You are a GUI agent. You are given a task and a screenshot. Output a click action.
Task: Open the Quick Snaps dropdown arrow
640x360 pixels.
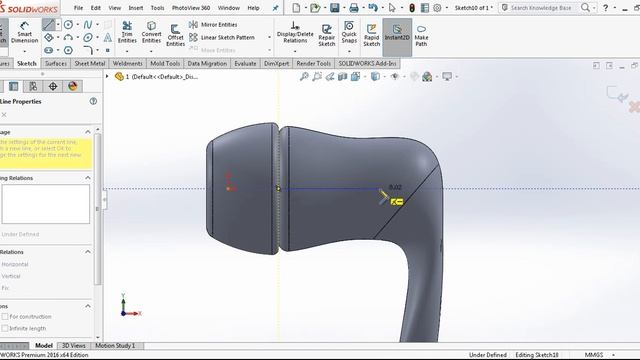pos(349,51)
